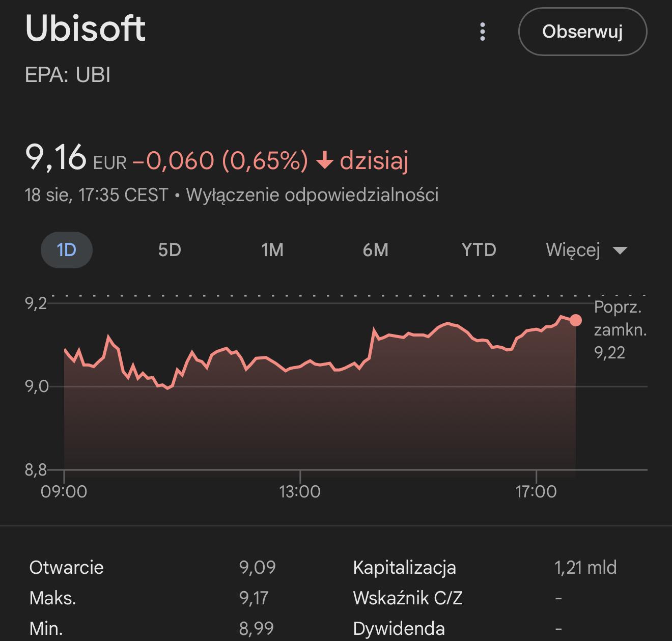Click the Obserwuj follow button

click(582, 32)
